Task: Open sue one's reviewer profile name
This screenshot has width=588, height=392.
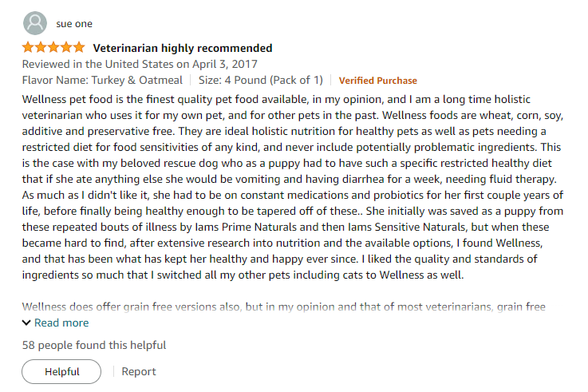Action: point(74,24)
